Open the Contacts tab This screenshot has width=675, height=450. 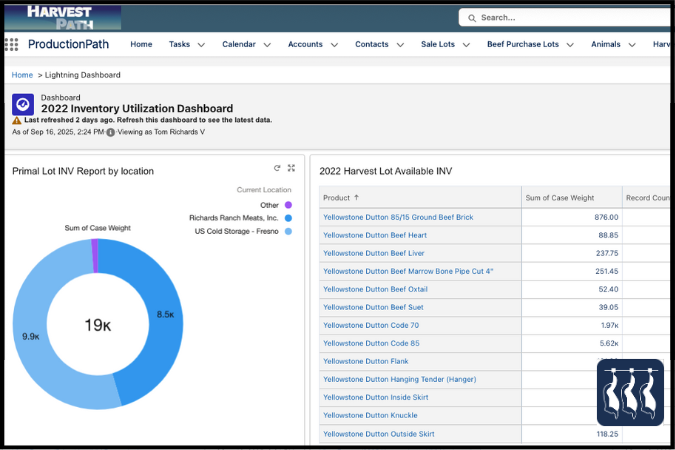tap(372, 44)
